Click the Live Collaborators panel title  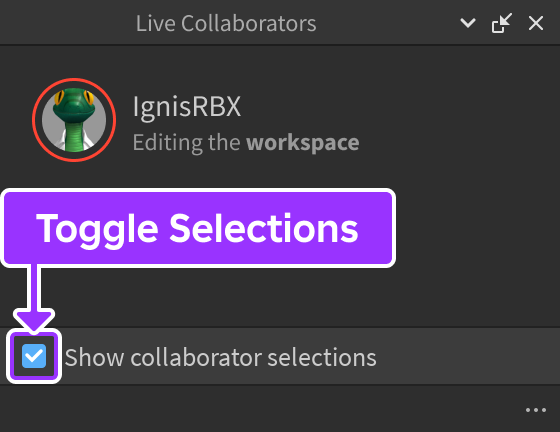[226, 24]
